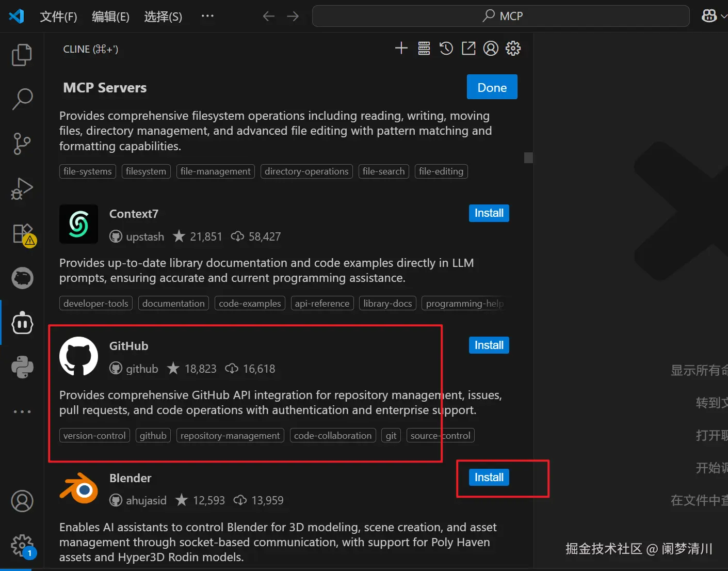
Task: Click the GitHub server title
Action: pos(129,346)
